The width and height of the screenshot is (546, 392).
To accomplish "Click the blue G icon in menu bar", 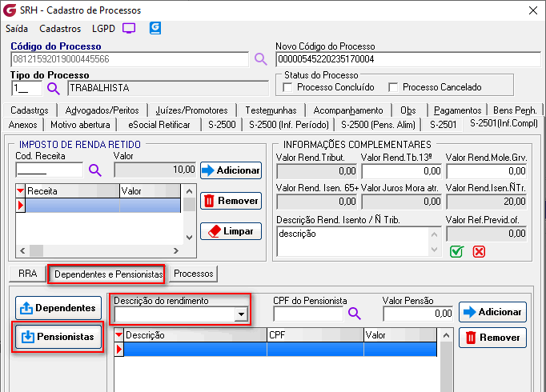I will click(155, 28).
